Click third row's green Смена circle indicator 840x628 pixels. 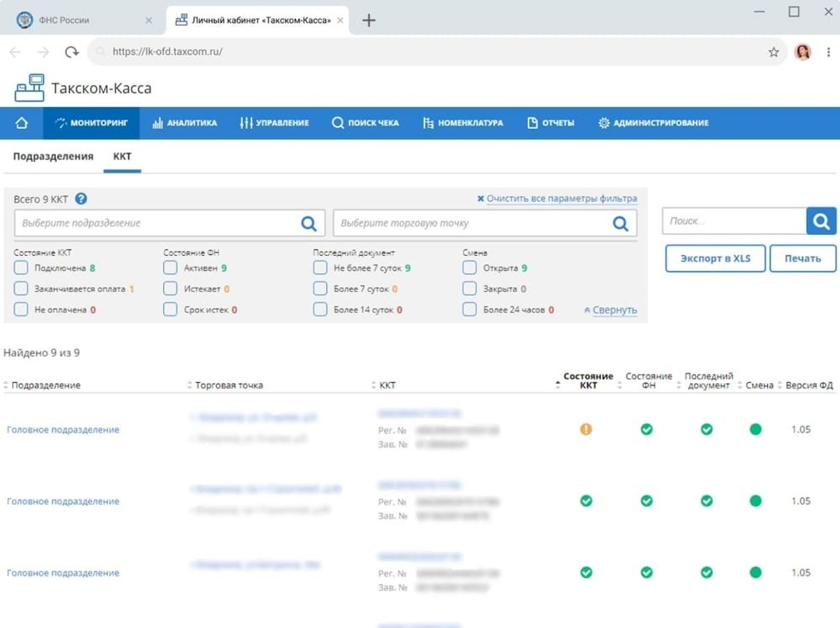pyautogui.click(x=756, y=573)
